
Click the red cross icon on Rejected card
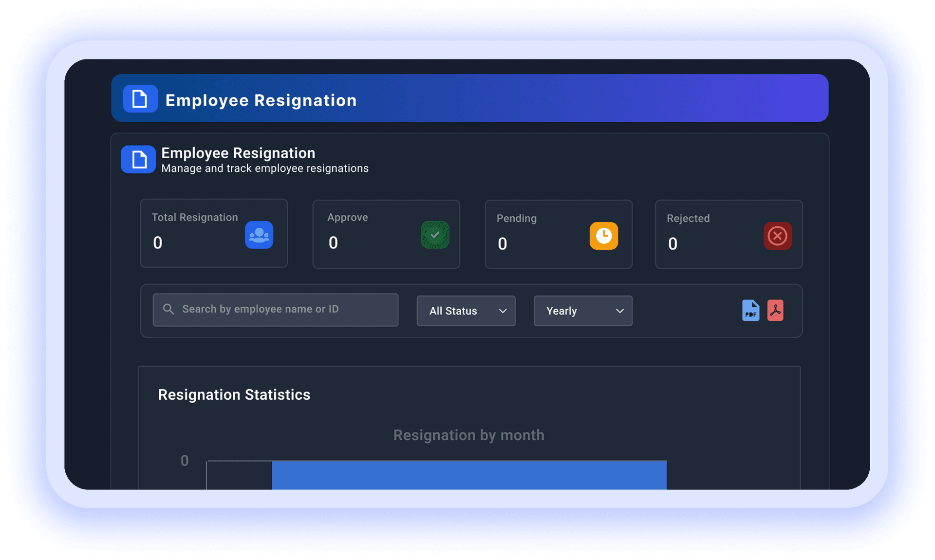pyautogui.click(x=777, y=236)
